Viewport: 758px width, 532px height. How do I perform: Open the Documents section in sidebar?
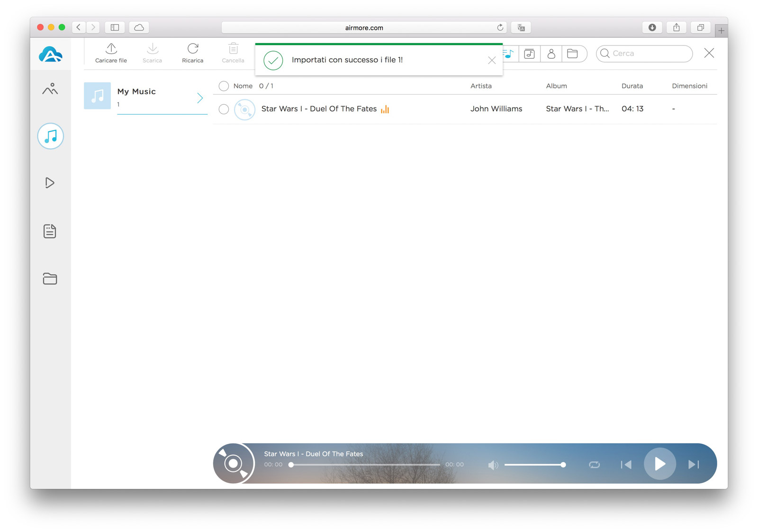[x=50, y=231]
